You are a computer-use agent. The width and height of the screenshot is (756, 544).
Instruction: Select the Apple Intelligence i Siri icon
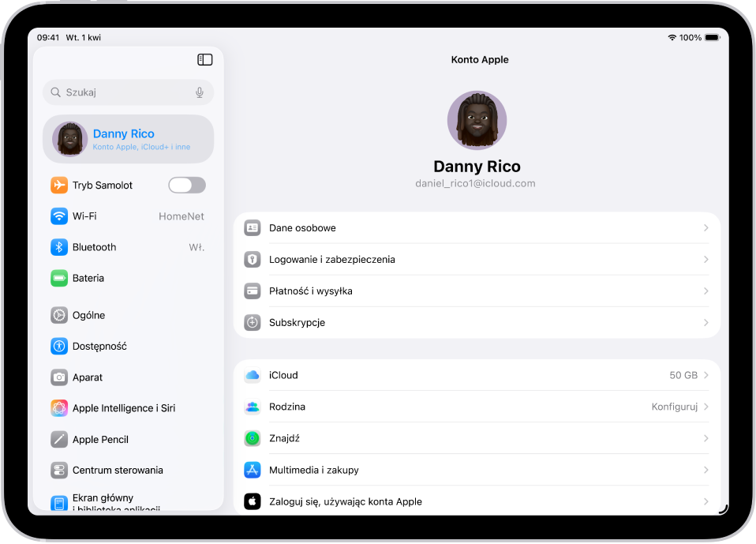[x=59, y=408]
